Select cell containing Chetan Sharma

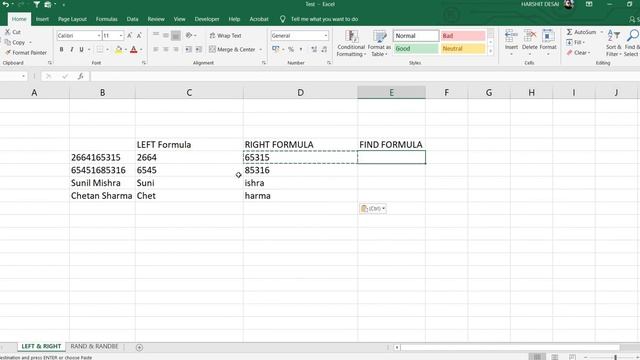pyautogui.click(x=102, y=196)
